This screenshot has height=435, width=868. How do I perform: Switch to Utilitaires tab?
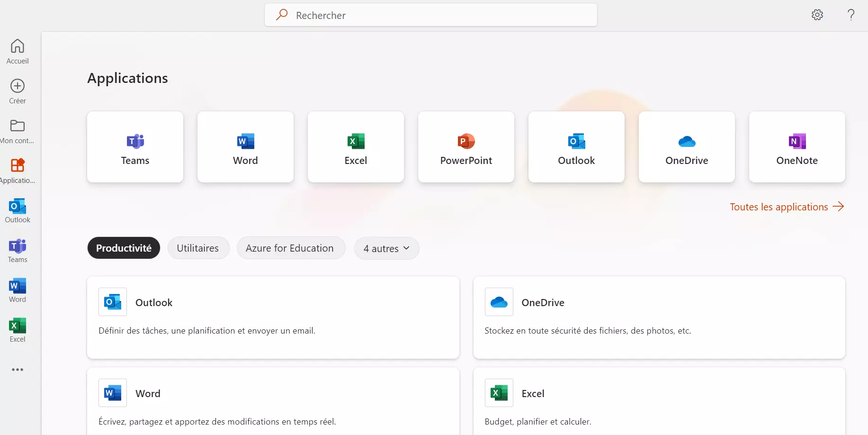[x=198, y=248]
